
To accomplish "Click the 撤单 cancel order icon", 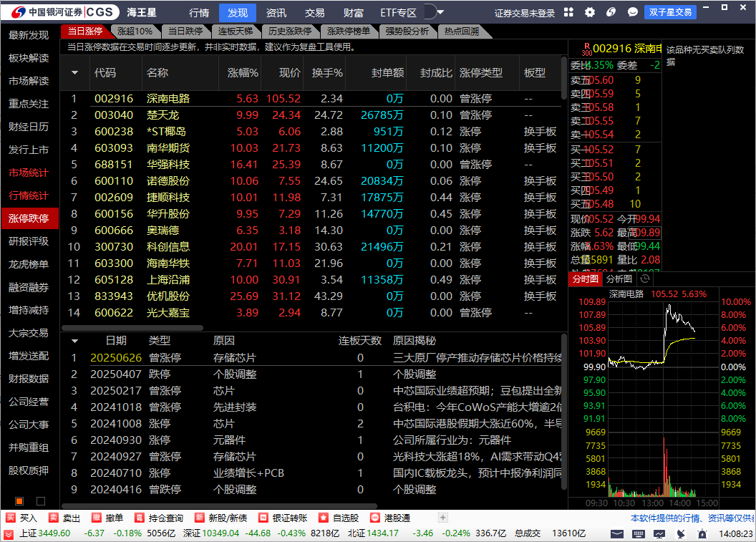I will click(97, 518).
